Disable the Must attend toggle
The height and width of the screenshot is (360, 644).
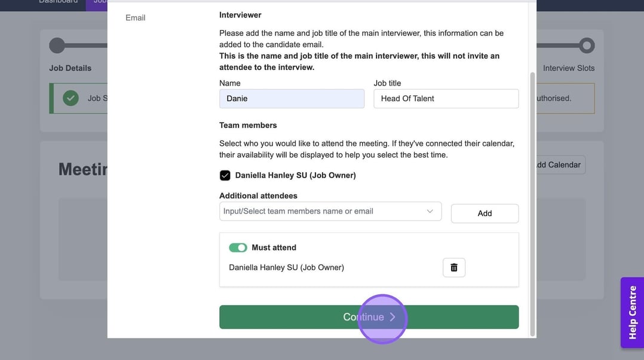click(x=238, y=248)
